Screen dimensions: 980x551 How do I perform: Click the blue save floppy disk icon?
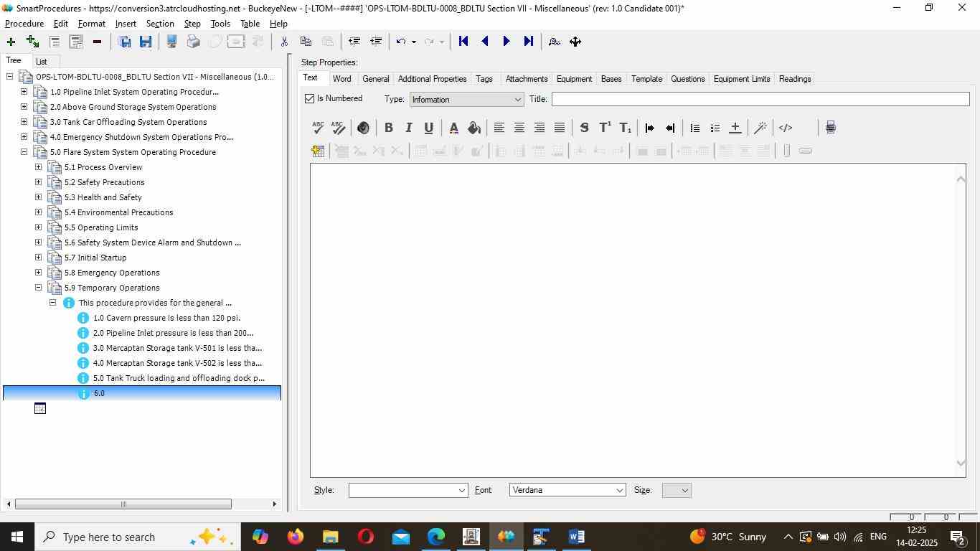[146, 42]
